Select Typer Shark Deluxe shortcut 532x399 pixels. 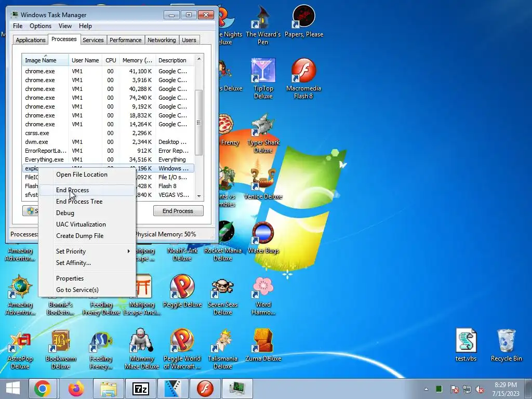263,133
